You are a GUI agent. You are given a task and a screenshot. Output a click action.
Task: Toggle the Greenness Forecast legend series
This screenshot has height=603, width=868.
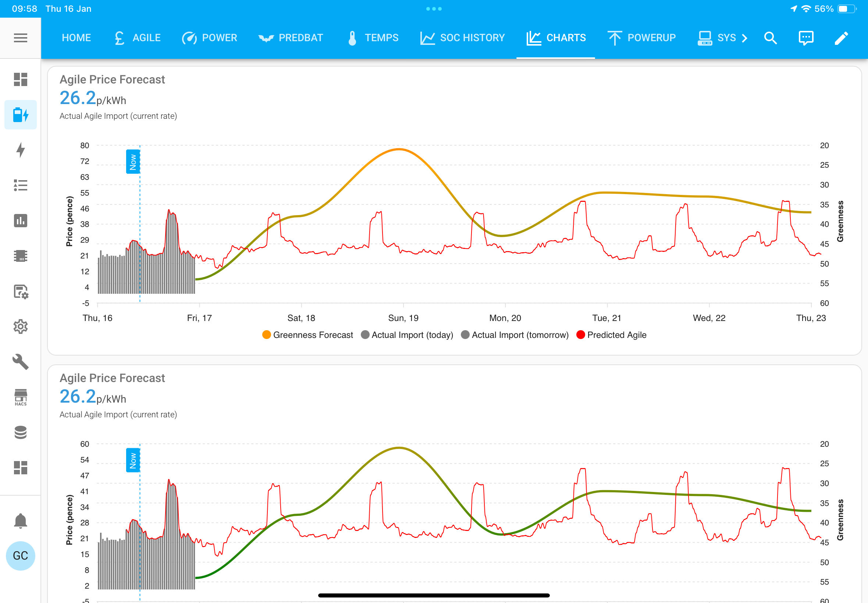point(307,335)
